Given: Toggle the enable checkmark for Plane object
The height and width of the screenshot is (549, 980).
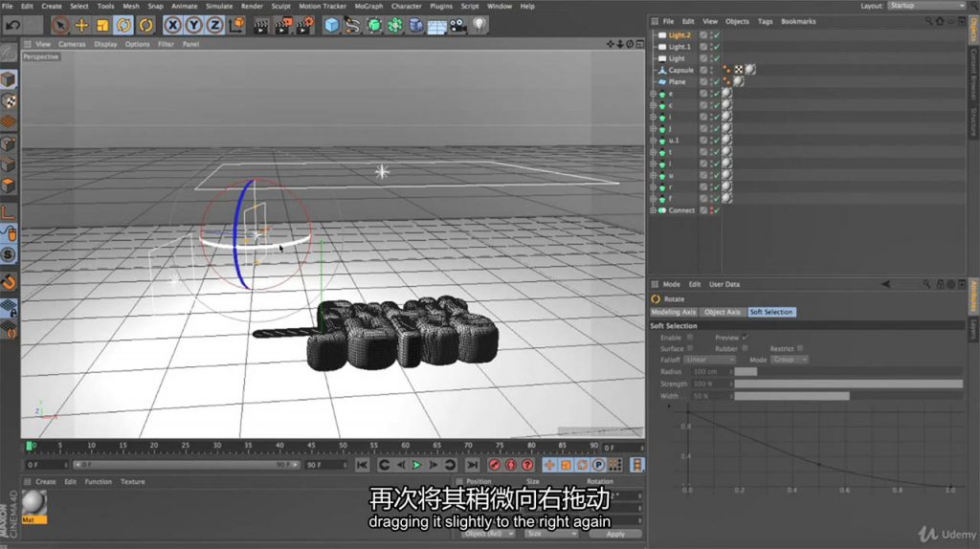Looking at the screenshot, I should tap(716, 82).
